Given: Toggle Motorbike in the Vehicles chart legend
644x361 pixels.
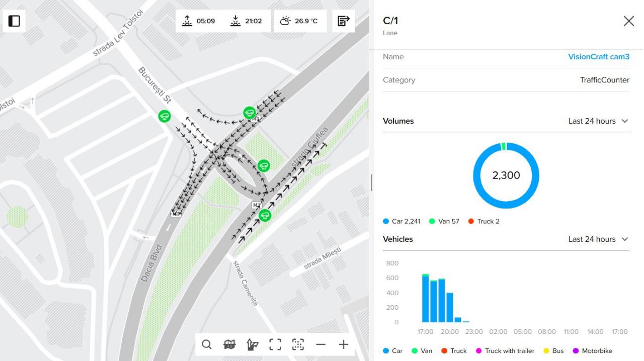Looking at the screenshot, I should (x=593, y=350).
